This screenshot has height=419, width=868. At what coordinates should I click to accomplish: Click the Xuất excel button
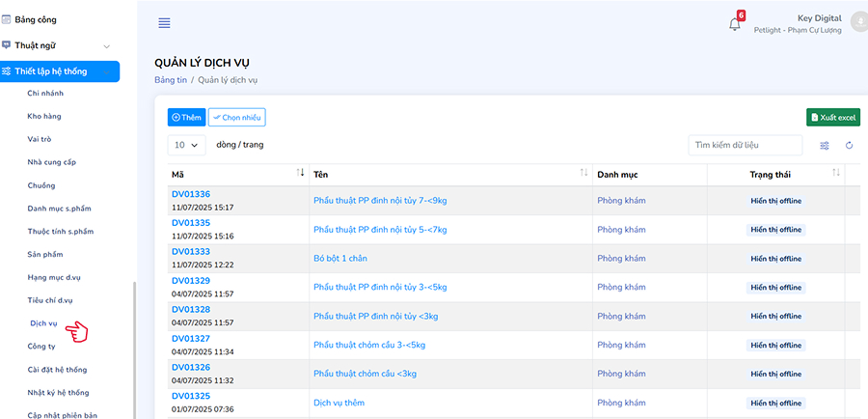(832, 117)
